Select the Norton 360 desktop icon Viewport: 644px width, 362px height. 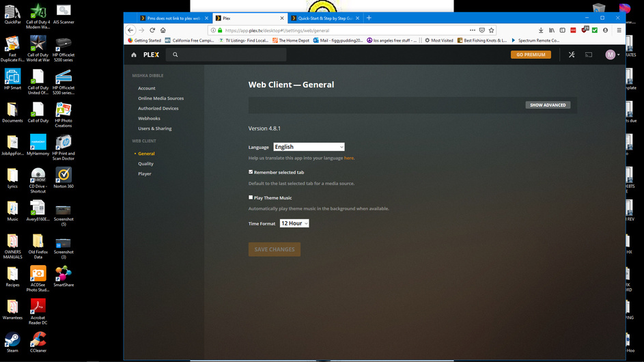64,178
